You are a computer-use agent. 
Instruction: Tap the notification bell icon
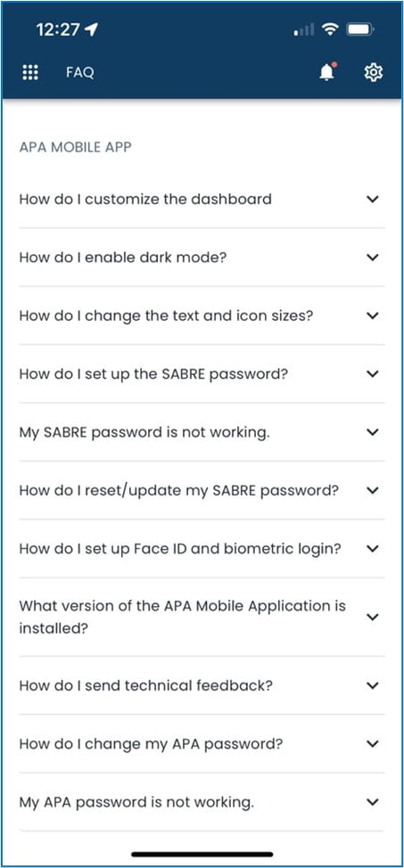[327, 72]
